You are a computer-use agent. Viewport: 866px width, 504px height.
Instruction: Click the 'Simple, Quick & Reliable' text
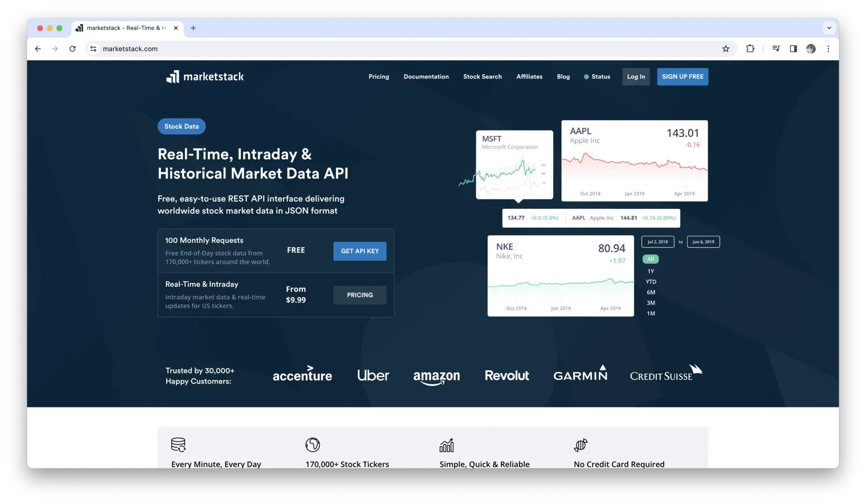tap(484, 464)
